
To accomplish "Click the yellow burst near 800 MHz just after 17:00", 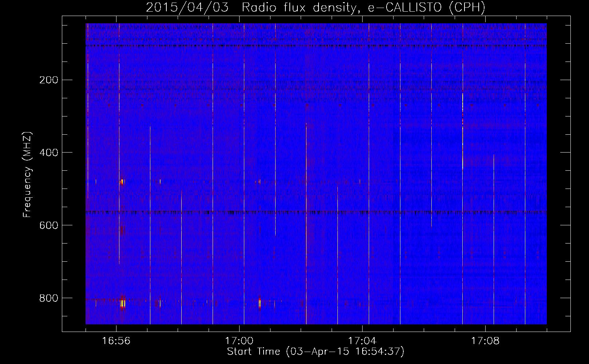I will (260, 303).
